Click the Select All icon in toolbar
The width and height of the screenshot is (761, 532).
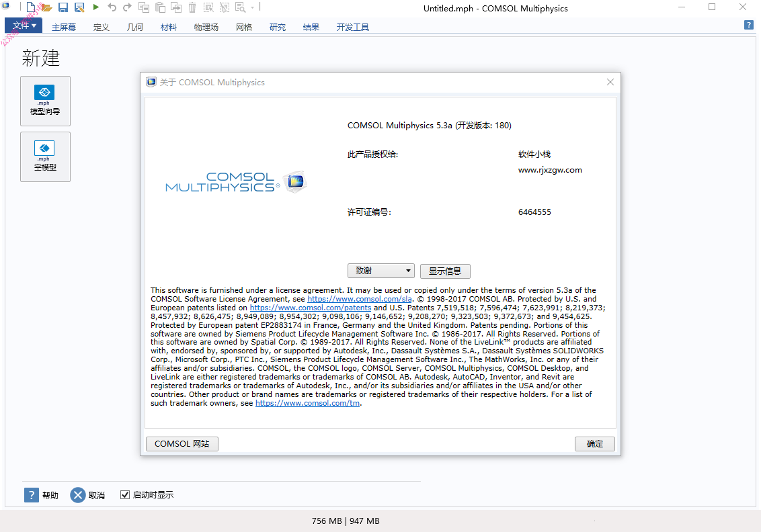(x=208, y=7)
